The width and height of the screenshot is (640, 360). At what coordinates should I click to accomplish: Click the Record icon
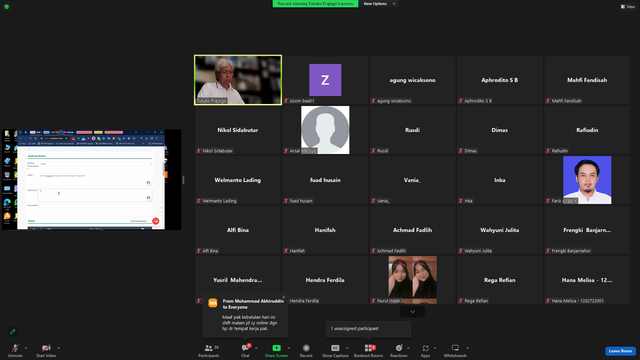306,348
